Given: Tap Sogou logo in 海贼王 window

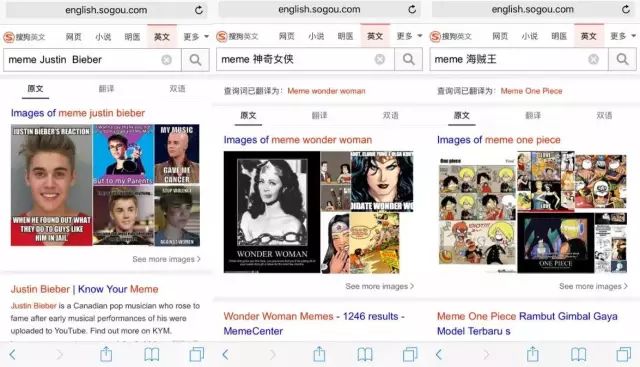Looking at the screenshot, I should (451, 37).
